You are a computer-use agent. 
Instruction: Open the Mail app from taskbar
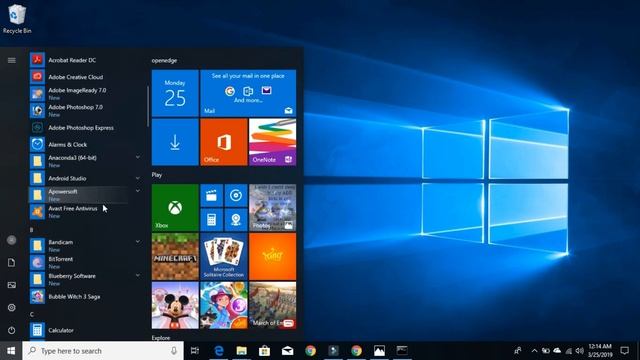[287, 351]
